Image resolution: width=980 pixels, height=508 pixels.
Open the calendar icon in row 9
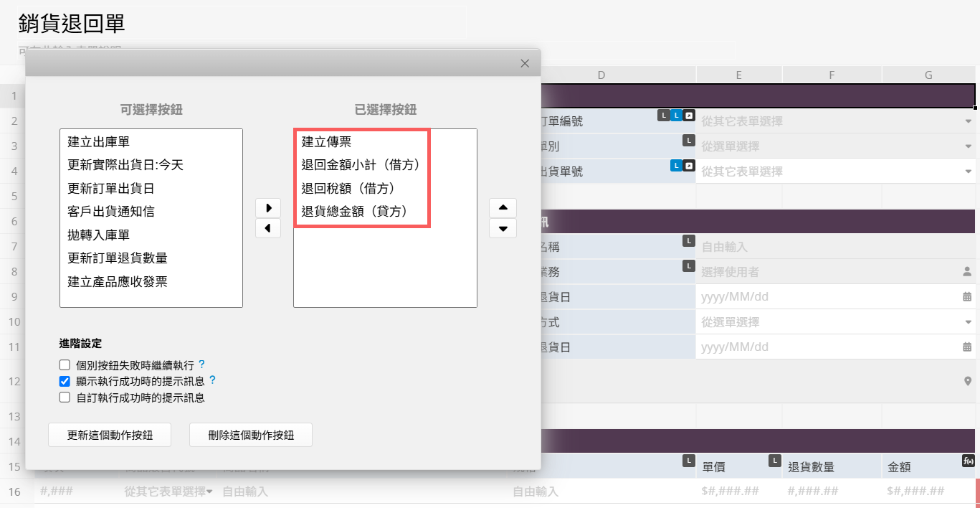tap(967, 296)
